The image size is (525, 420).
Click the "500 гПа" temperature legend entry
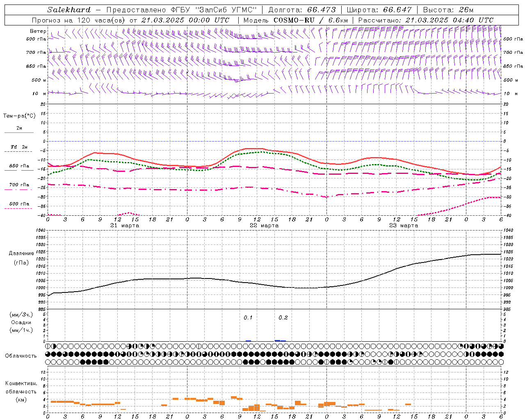(19, 204)
